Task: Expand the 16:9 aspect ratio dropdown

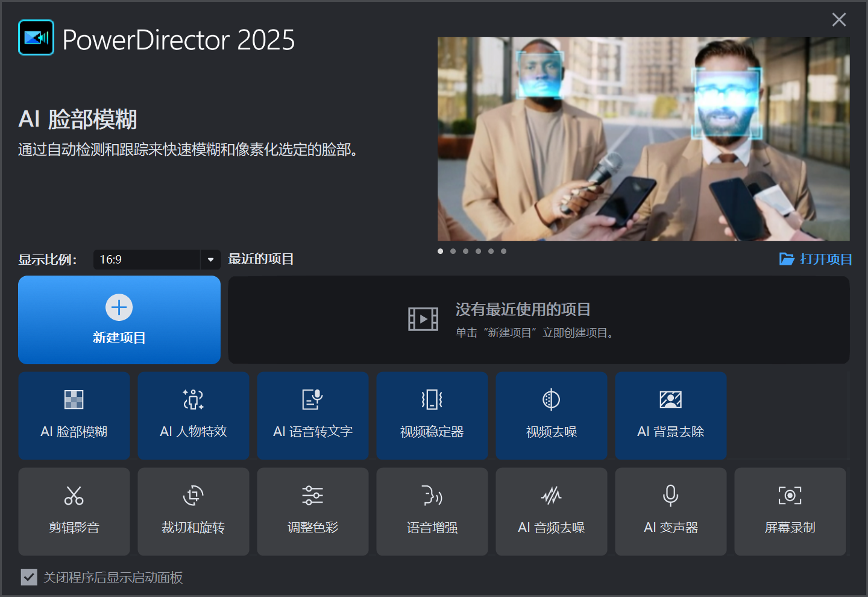Action: coord(210,260)
